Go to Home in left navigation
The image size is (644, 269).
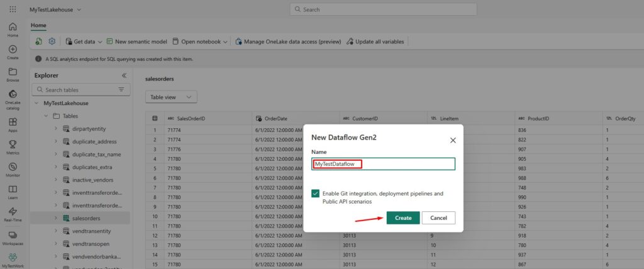coord(13,30)
